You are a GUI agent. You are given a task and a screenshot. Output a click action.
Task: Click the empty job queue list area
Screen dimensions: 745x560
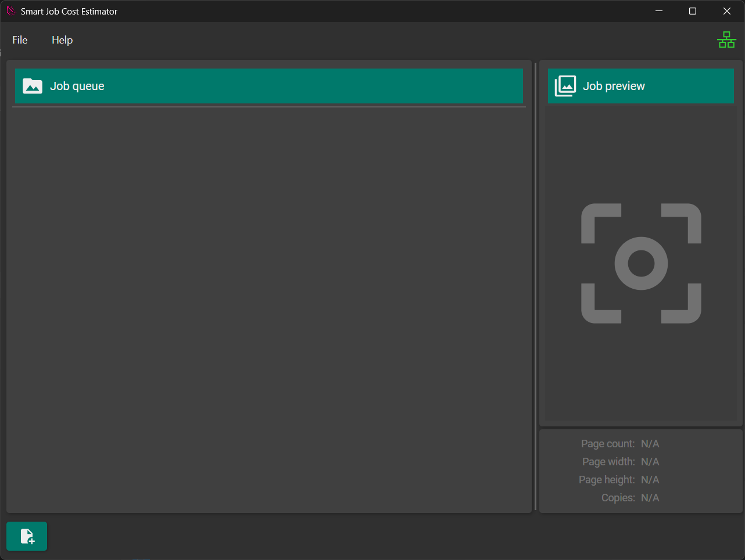269,308
